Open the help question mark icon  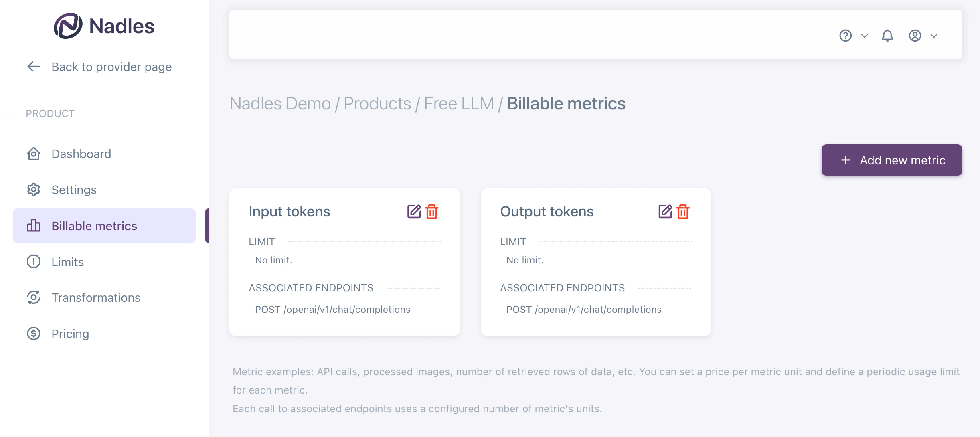[x=845, y=36]
